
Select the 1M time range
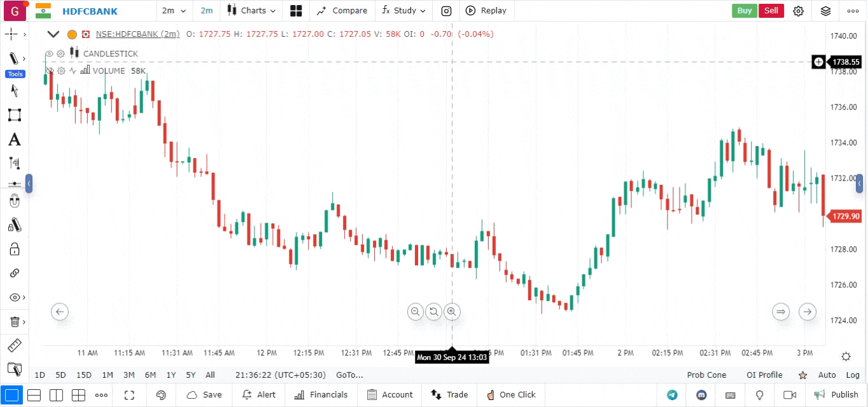tap(108, 375)
